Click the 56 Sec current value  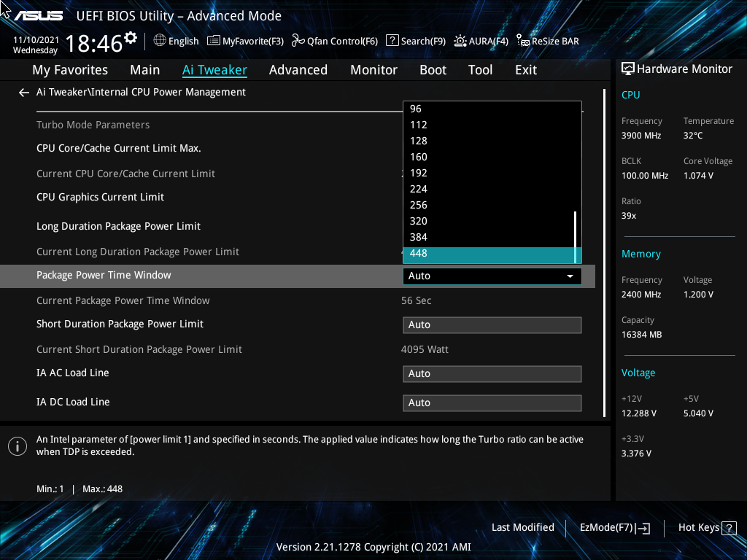pos(416,301)
